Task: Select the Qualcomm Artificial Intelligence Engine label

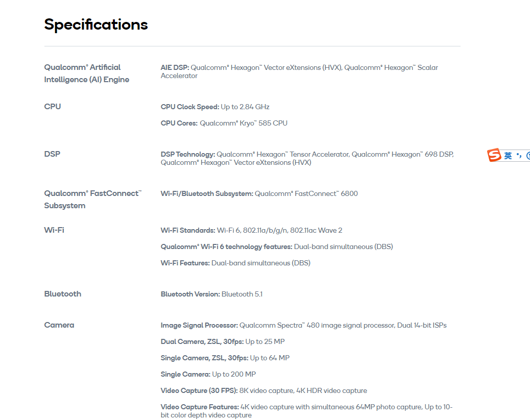Action: tap(86, 73)
